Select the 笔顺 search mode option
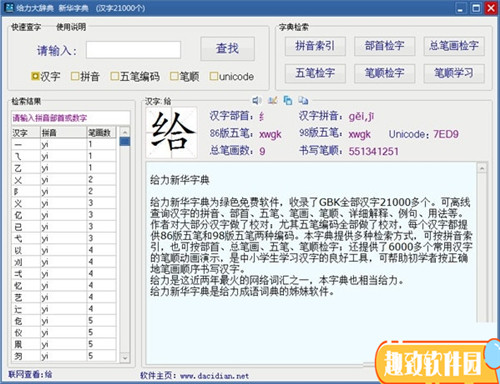 (184, 76)
